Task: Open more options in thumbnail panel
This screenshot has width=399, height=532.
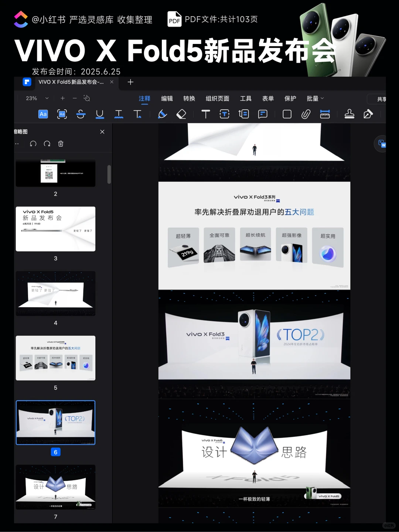Action: pos(17,144)
